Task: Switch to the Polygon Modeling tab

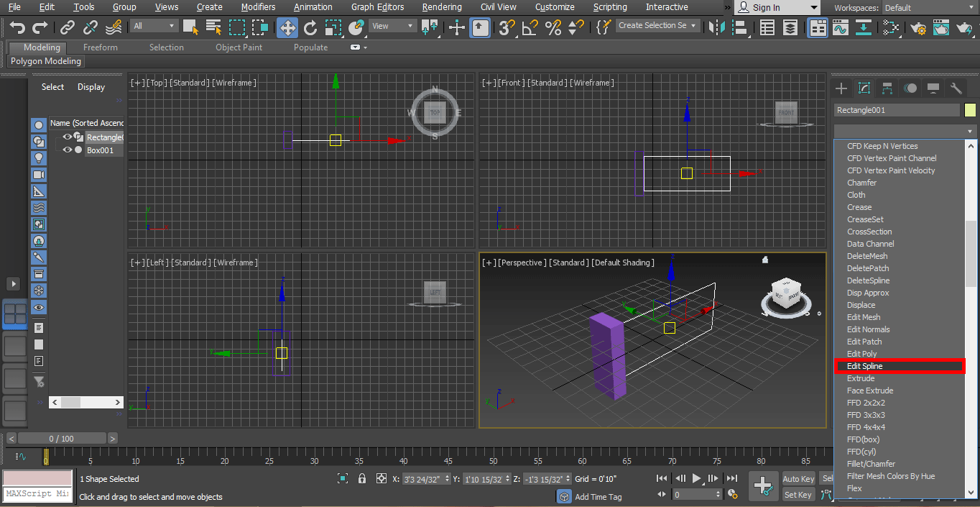Action: 45,61
